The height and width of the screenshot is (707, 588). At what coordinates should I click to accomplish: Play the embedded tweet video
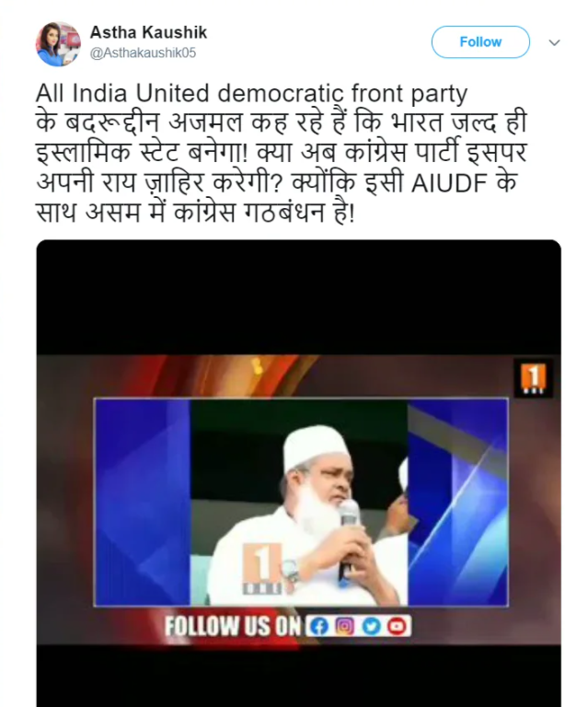(x=299, y=473)
